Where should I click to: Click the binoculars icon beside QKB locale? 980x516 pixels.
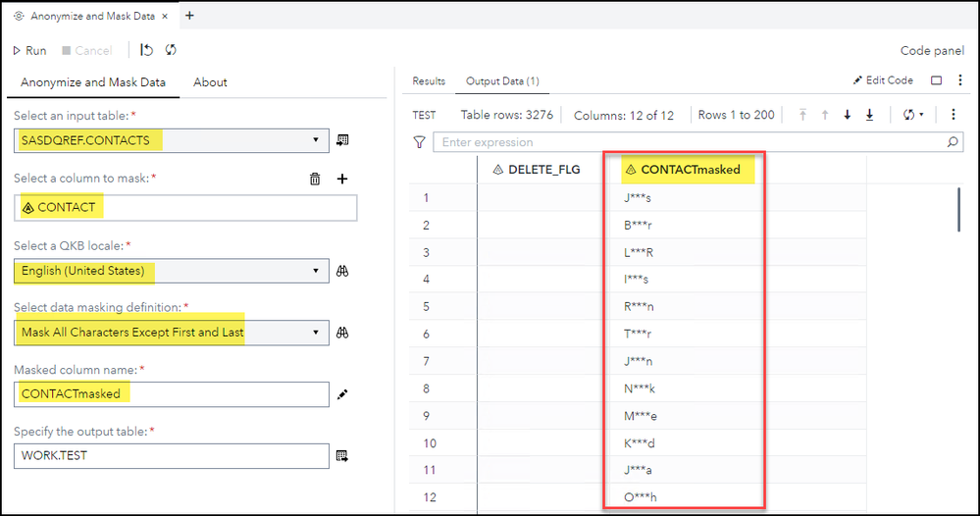(x=342, y=270)
